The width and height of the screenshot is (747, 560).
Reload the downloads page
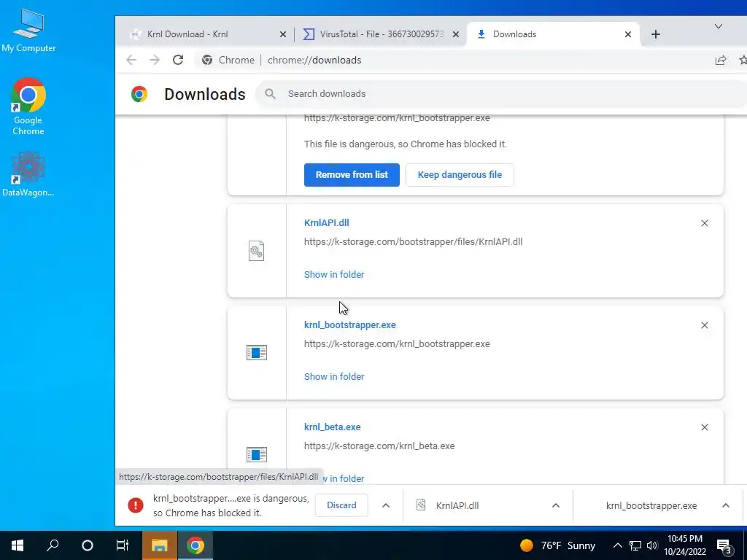pyautogui.click(x=178, y=60)
